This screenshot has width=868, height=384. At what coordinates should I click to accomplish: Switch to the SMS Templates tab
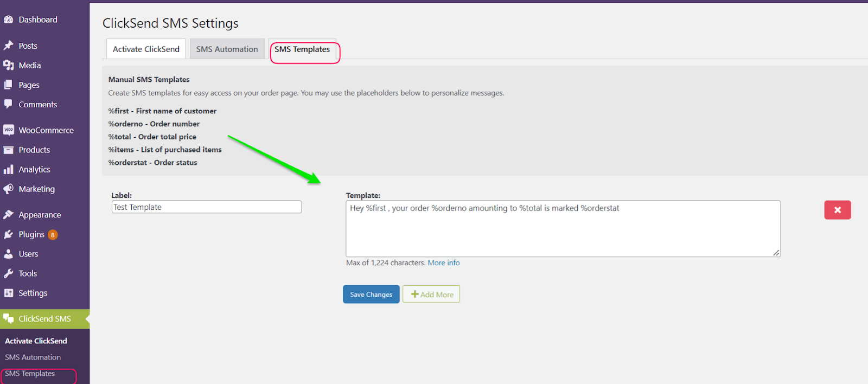302,49
